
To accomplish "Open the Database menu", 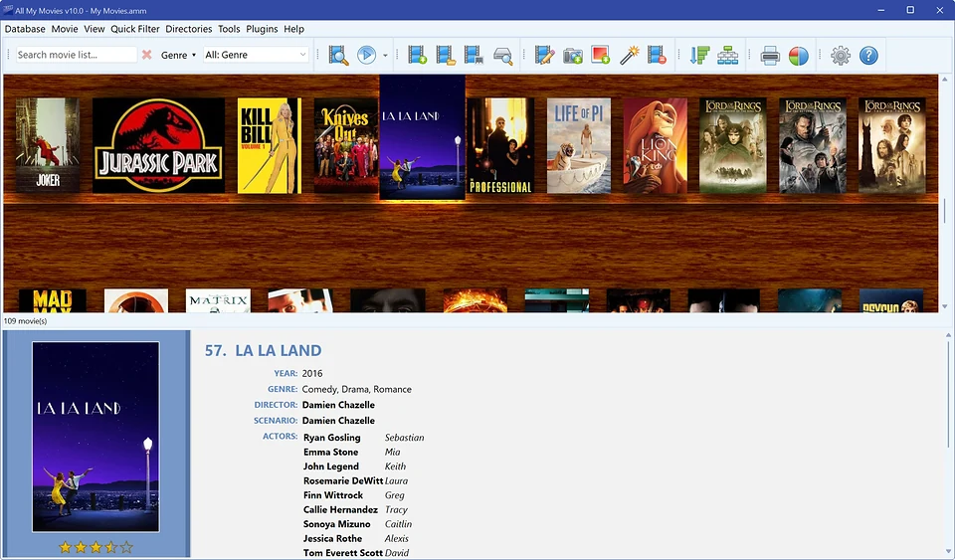I will click(x=25, y=29).
